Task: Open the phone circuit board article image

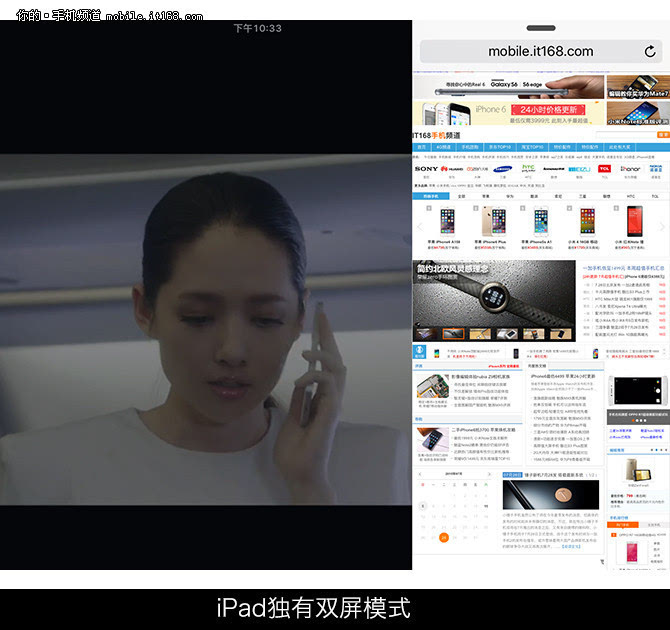Action: [x=432, y=386]
